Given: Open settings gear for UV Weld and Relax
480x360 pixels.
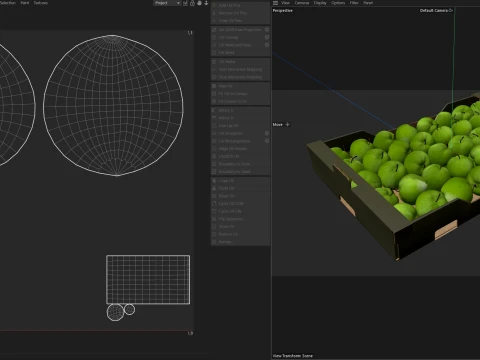Looking at the screenshot, I should (267, 45).
